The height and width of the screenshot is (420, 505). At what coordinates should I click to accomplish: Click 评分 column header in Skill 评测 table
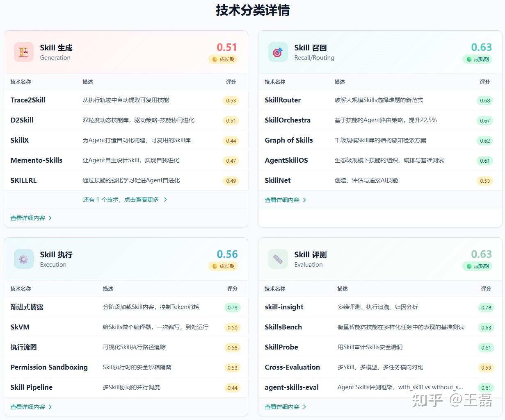486,289
